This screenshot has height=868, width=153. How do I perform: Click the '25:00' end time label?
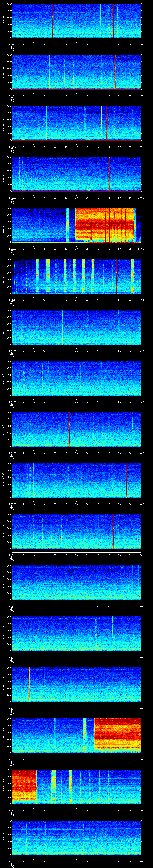tap(141, 453)
